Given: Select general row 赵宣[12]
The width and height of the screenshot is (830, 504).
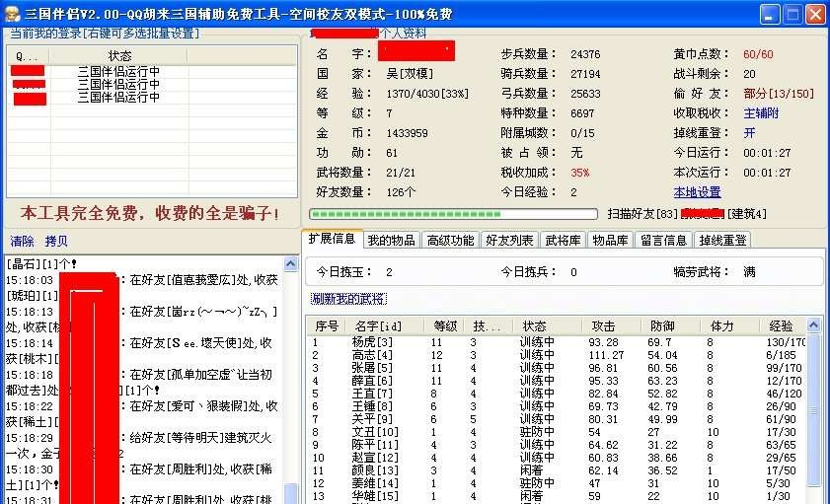Looking at the screenshot, I should [556, 458].
